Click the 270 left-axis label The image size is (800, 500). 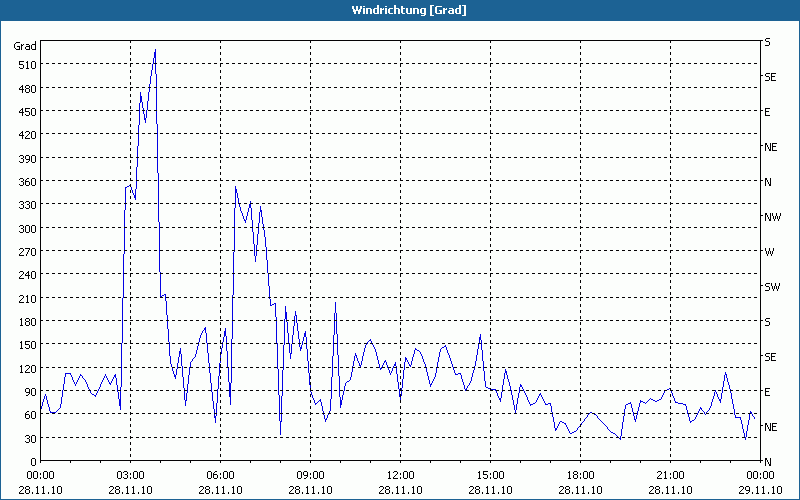28,252
